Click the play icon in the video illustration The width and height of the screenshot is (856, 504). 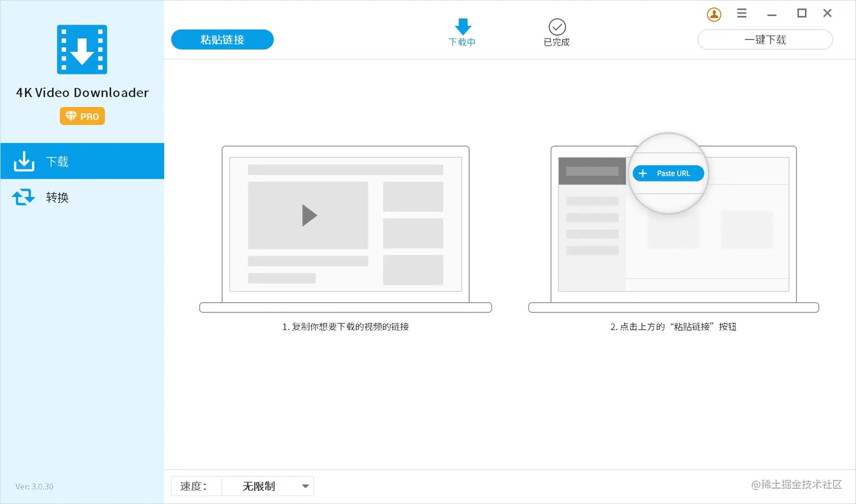(x=309, y=216)
